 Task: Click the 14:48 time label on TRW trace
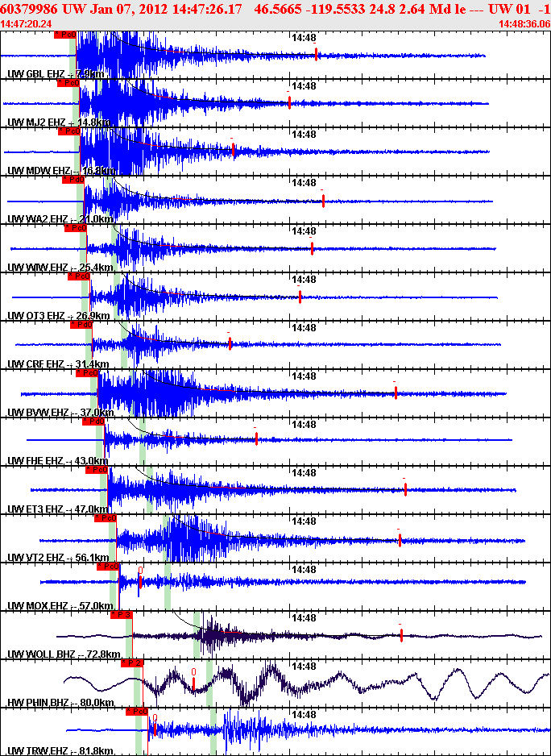click(x=304, y=714)
